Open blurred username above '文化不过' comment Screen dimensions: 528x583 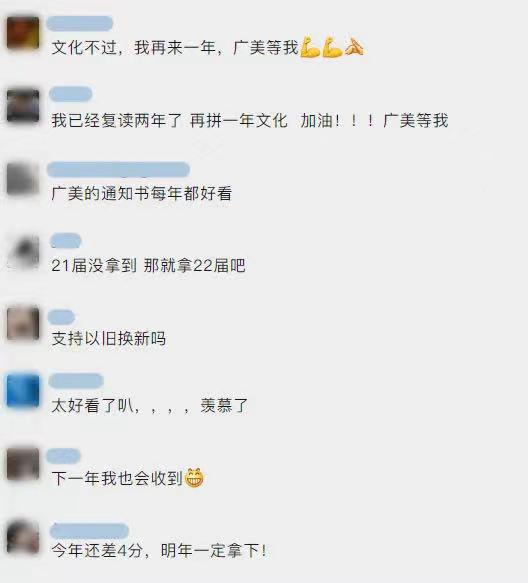coord(80,23)
